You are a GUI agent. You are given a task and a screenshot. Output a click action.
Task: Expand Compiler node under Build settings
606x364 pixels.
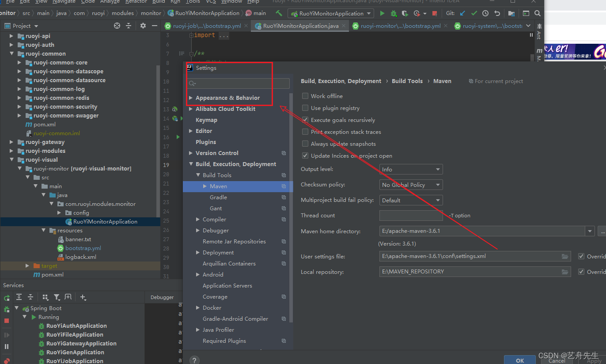coord(198,219)
